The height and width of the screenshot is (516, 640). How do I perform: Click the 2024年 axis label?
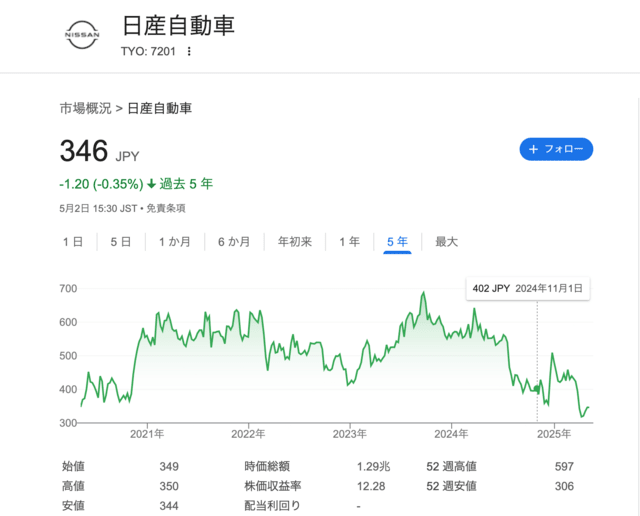[451, 434]
